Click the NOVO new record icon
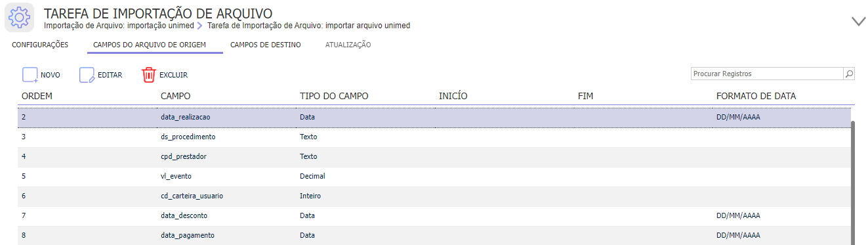868x245 pixels. click(x=30, y=75)
